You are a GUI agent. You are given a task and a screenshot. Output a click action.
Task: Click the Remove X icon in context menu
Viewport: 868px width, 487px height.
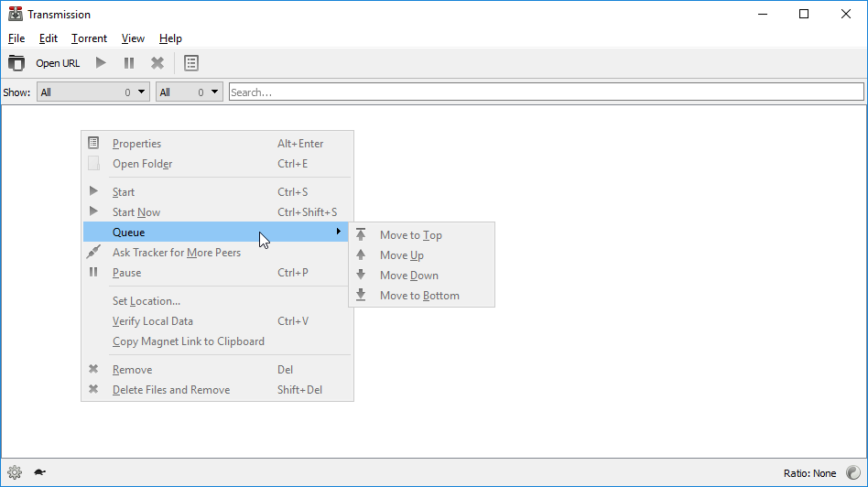(93, 369)
